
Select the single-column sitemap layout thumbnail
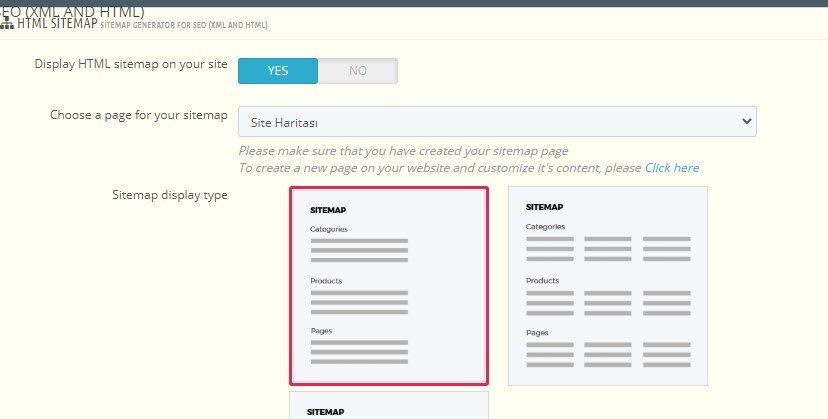pyautogui.click(x=389, y=286)
